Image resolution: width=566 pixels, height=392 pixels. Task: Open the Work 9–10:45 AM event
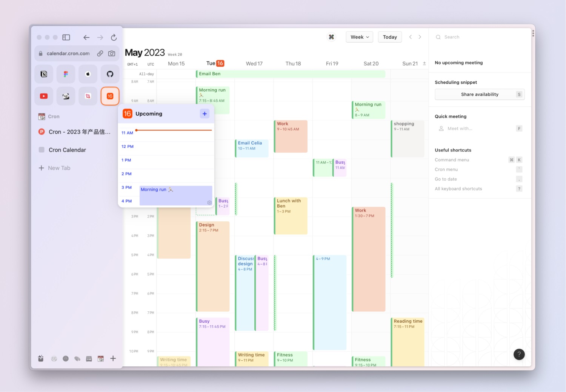[291, 136]
